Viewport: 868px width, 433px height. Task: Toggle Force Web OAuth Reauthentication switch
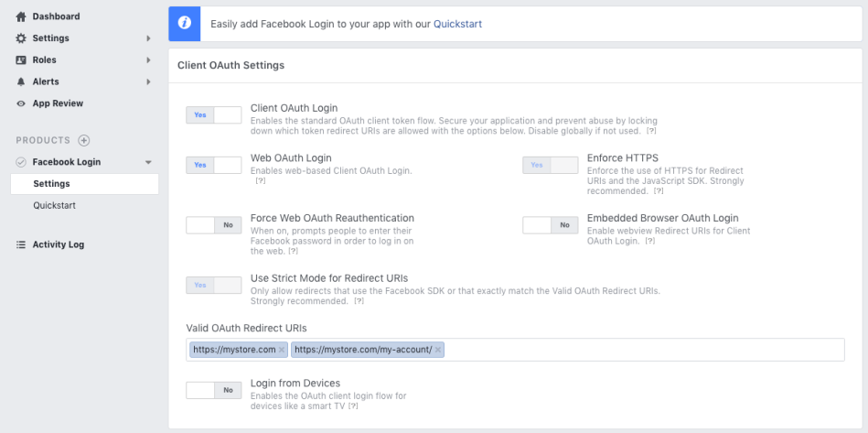coord(214,225)
